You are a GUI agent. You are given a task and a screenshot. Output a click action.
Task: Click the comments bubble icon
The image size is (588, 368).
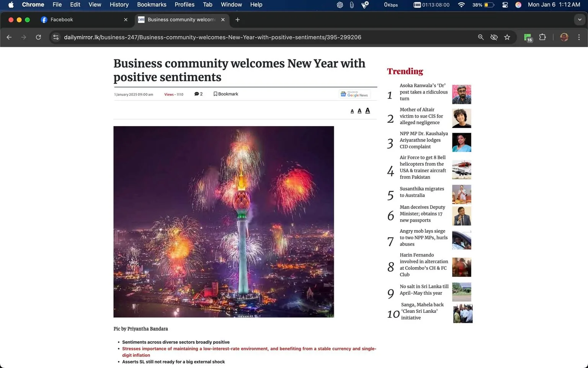point(197,94)
